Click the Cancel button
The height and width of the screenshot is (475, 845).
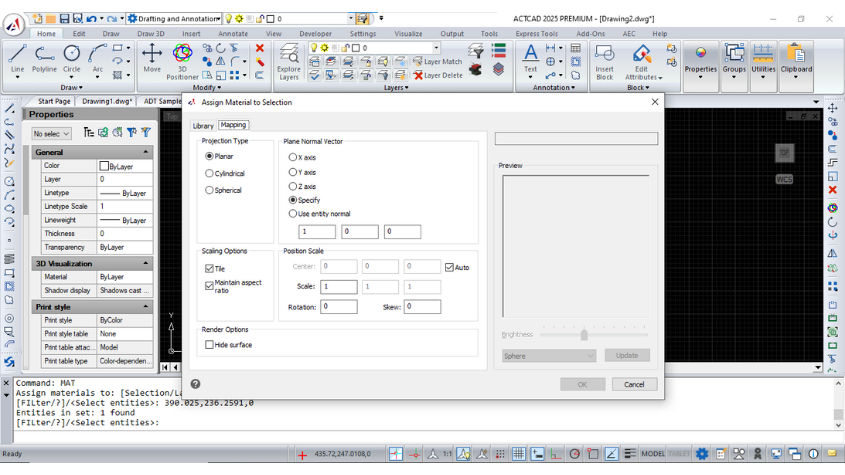coord(634,384)
